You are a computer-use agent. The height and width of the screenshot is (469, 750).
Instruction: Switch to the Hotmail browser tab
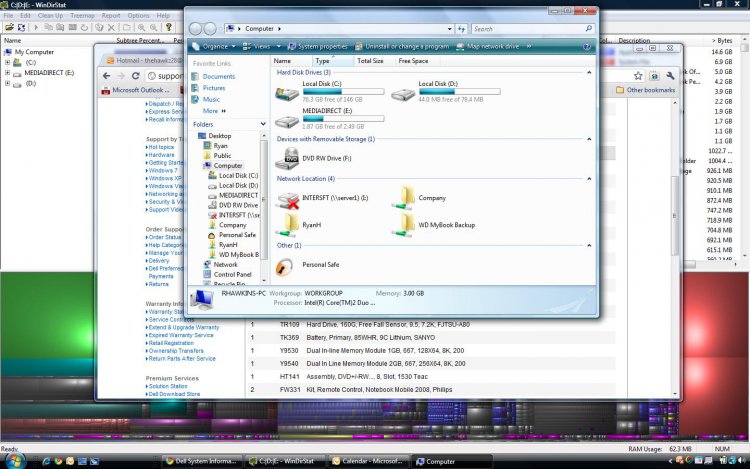tap(143, 60)
